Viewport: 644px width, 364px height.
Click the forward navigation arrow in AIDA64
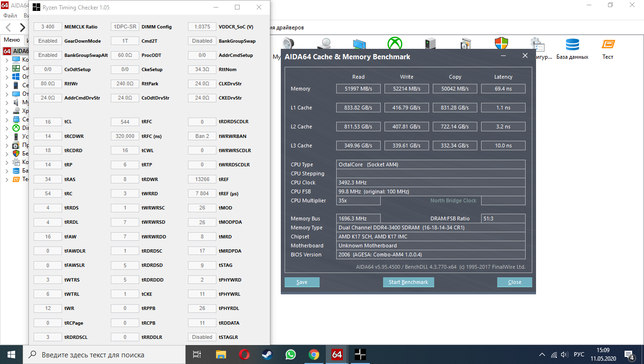pyautogui.click(x=22, y=27)
